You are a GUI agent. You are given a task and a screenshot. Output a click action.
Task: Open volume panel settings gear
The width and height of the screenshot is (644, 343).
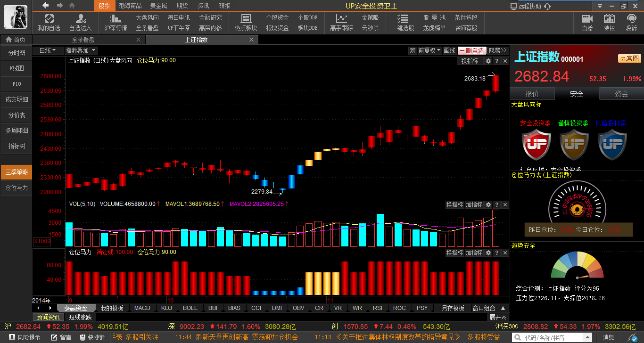pos(488,205)
